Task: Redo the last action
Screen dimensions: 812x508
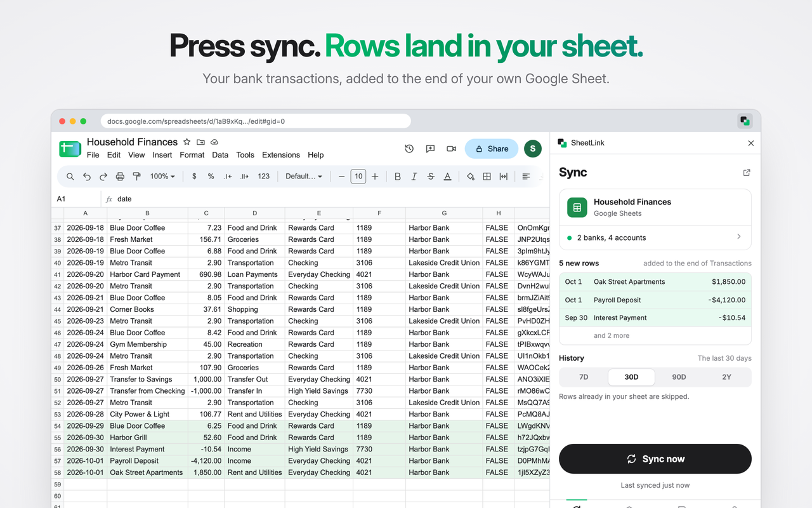Action: pos(103,177)
